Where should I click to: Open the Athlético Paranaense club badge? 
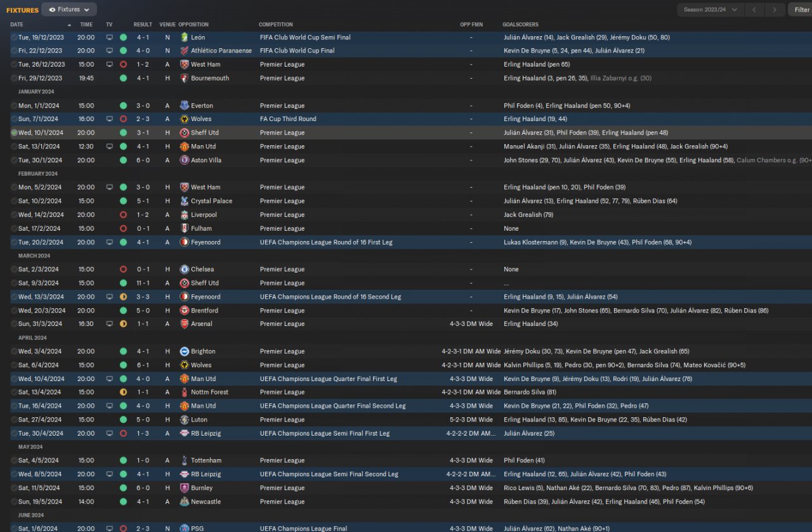184,51
